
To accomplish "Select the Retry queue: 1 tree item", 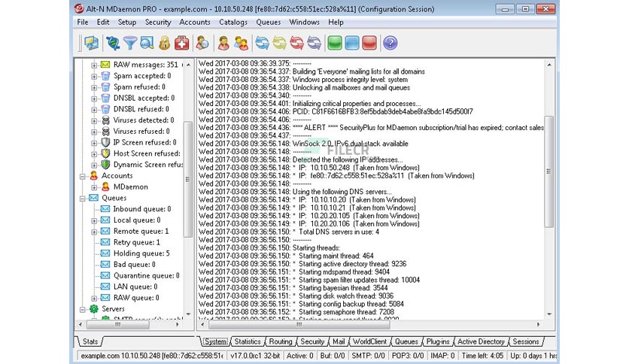I will point(137,242).
